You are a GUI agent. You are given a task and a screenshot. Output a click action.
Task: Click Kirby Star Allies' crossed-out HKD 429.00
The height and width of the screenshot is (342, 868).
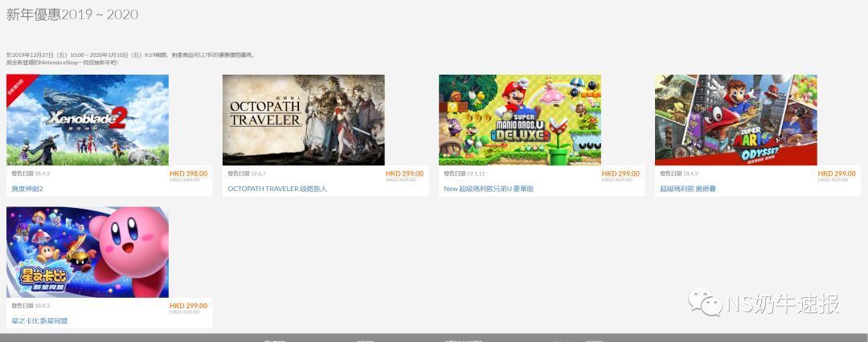pyautogui.click(x=184, y=312)
